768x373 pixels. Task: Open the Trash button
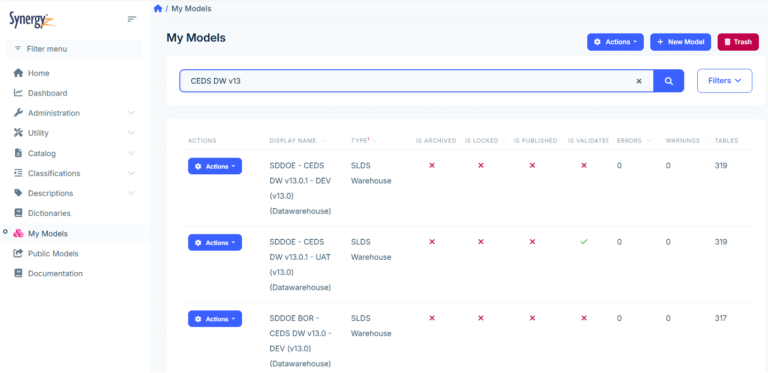[x=738, y=42]
